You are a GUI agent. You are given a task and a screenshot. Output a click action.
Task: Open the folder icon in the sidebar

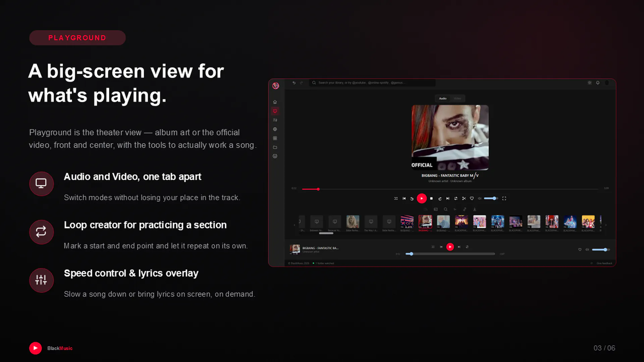275,147
